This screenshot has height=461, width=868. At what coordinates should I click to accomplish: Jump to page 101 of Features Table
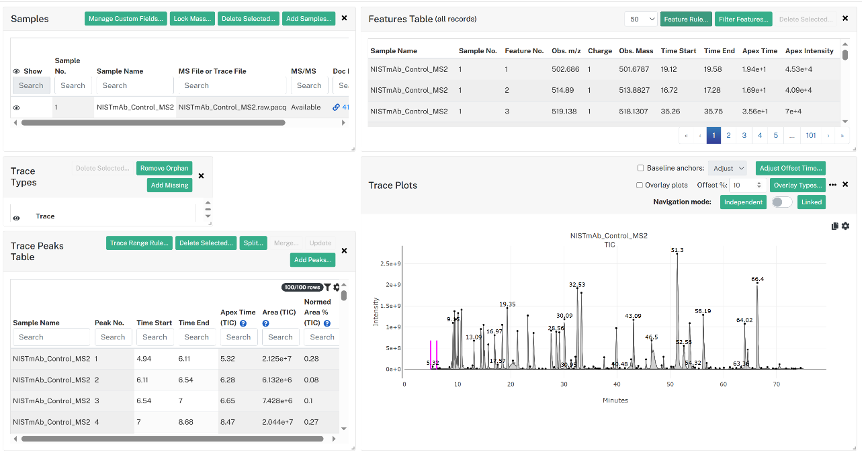pyautogui.click(x=811, y=135)
